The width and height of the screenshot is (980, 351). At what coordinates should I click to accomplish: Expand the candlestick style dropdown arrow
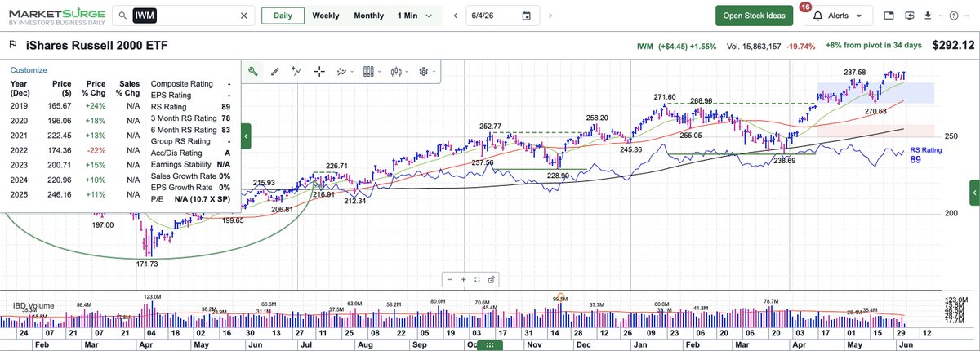tap(407, 72)
